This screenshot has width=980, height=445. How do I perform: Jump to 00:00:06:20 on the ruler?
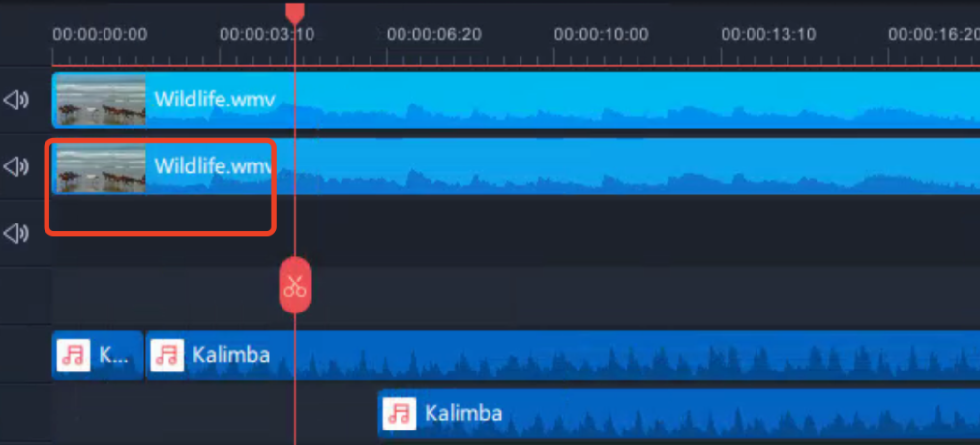[434, 35]
